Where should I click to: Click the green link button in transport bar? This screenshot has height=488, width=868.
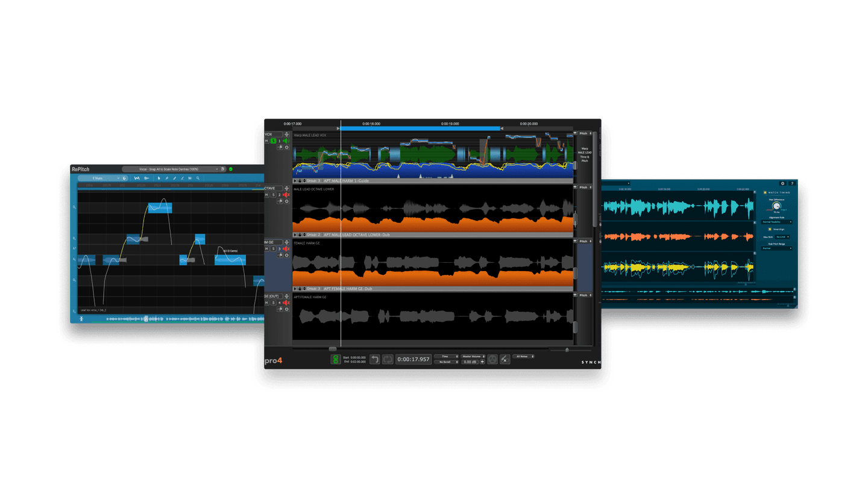336,359
